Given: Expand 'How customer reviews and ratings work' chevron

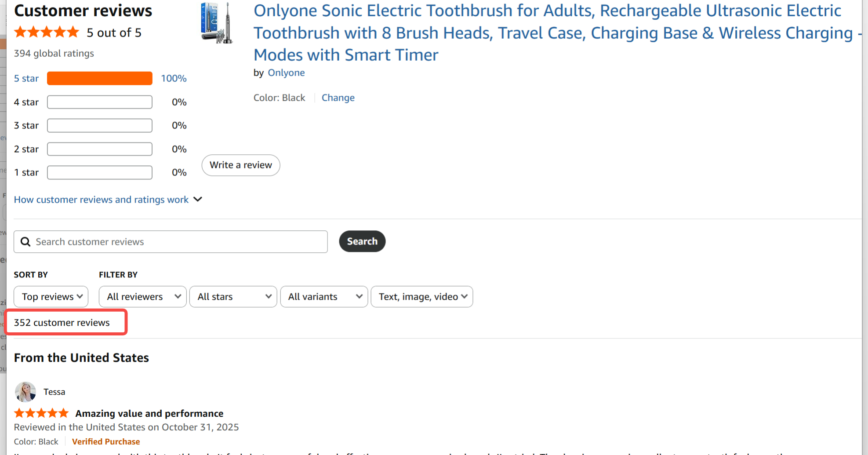Looking at the screenshot, I should pyautogui.click(x=198, y=200).
